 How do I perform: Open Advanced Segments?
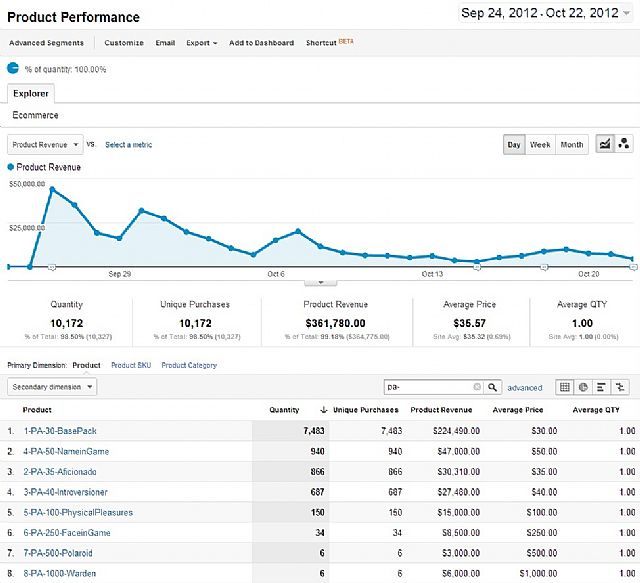[x=45, y=43]
